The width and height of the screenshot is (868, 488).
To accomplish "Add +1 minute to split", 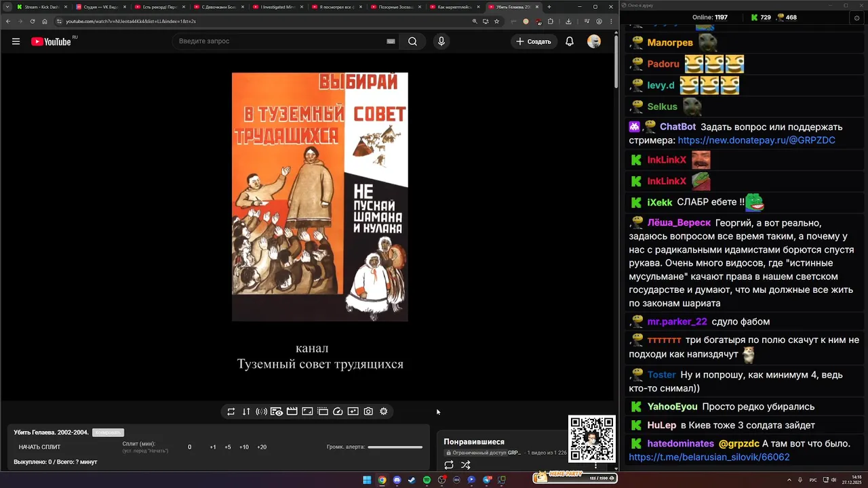I will click(213, 447).
